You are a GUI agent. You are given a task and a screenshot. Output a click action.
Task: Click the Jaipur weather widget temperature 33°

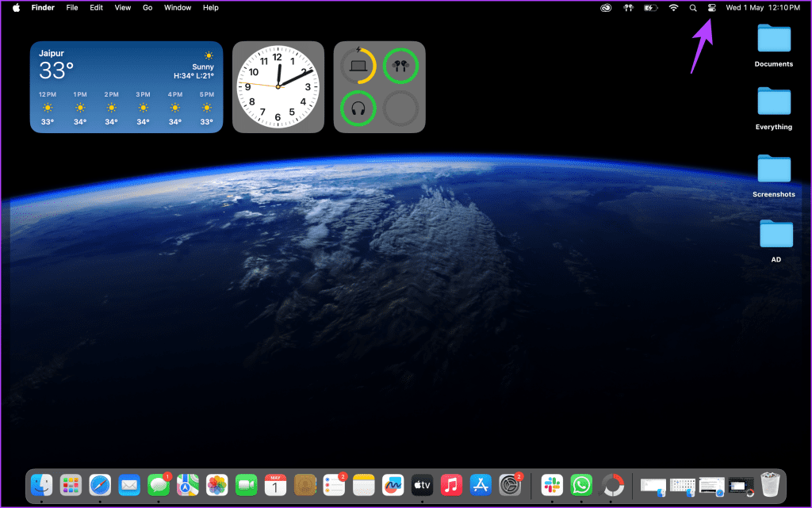click(56, 71)
